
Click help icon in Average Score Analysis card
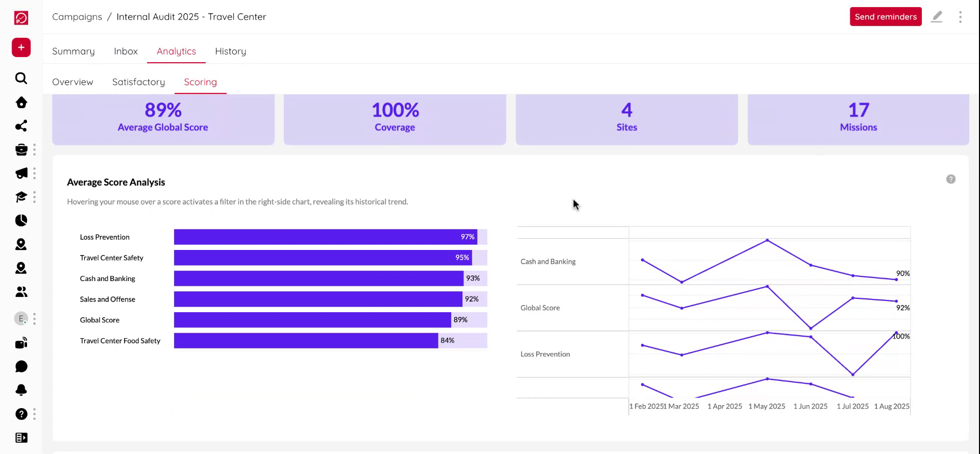(950, 179)
